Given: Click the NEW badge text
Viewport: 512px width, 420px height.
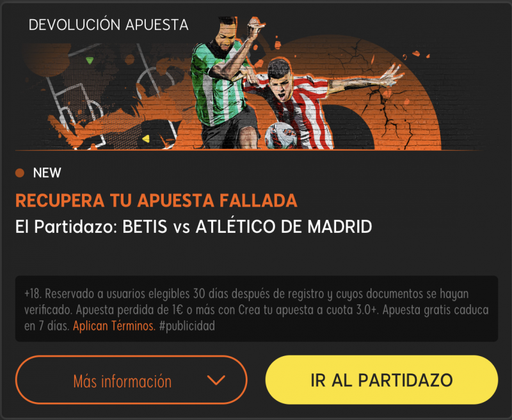Looking at the screenshot, I should (x=47, y=173).
